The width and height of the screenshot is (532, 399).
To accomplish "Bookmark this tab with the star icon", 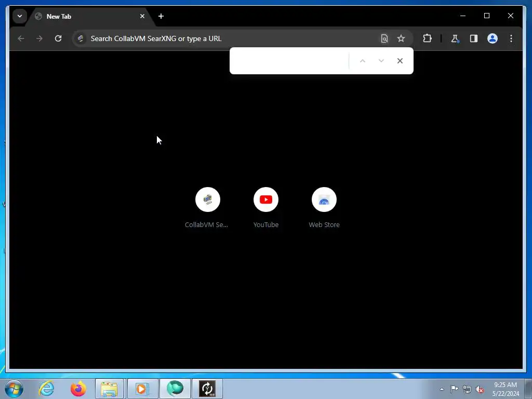I will [401, 38].
